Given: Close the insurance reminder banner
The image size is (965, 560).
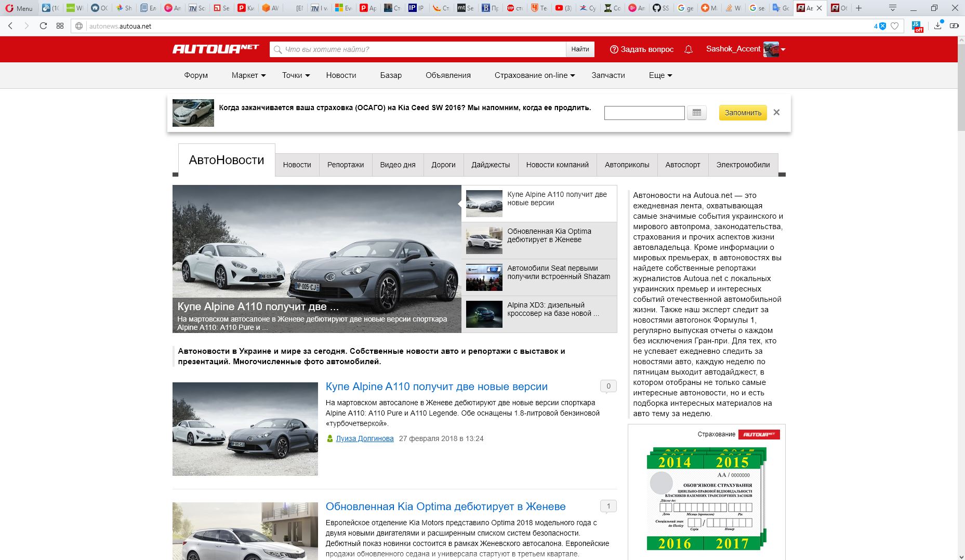Looking at the screenshot, I should coord(776,112).
